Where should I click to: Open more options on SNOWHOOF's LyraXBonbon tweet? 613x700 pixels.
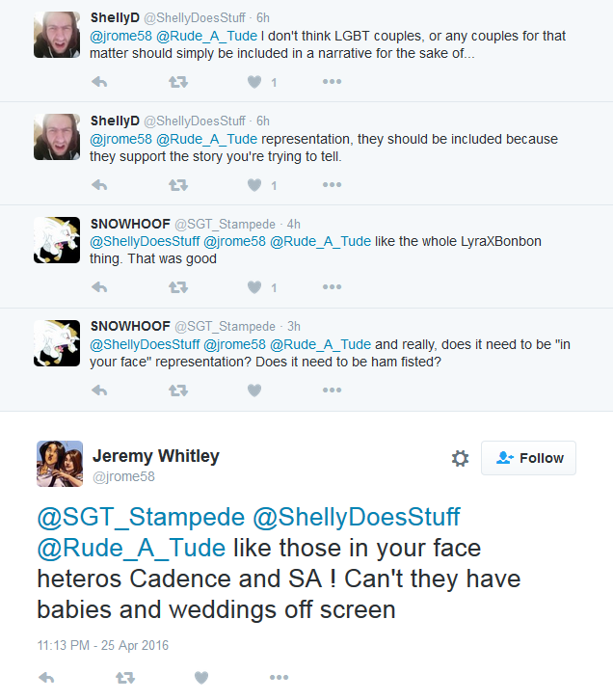point(332,287)
